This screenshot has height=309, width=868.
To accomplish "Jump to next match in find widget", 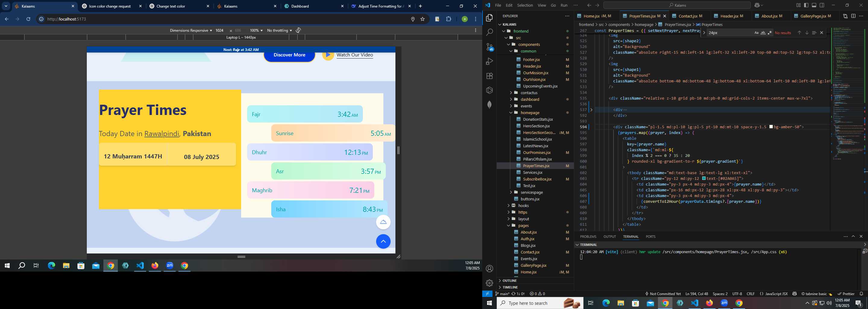I will pyautogui.click(x=807, y=33).
